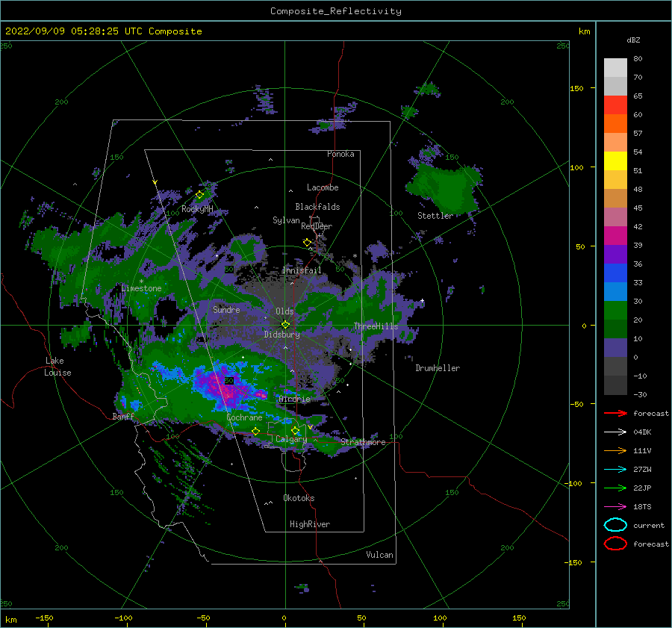Click the yellow radar-site diamond below Olds
This screenshot has width=672, height=628.
285,325
